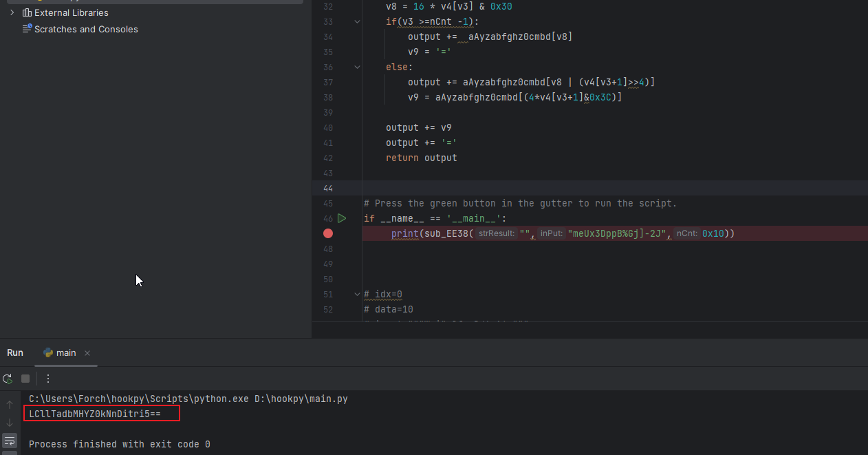868x455 pixels.
Task: Click the Down the Stack Trace arrow
Action: 10,422
